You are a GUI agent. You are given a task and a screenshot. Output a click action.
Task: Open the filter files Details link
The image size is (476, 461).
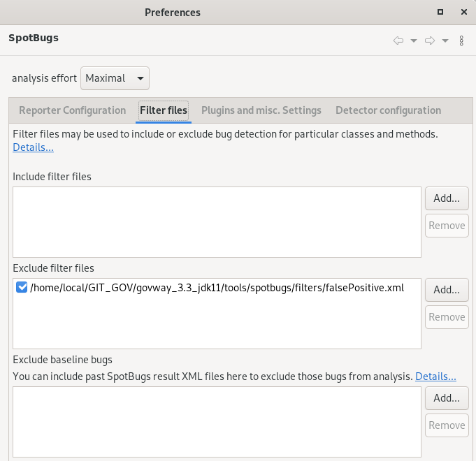point(33,147)
